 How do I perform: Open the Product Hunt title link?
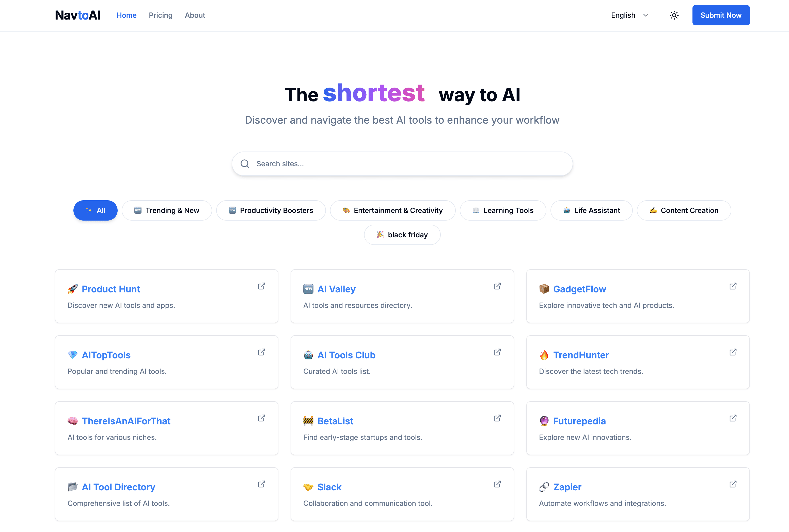(x=111, y=289)
